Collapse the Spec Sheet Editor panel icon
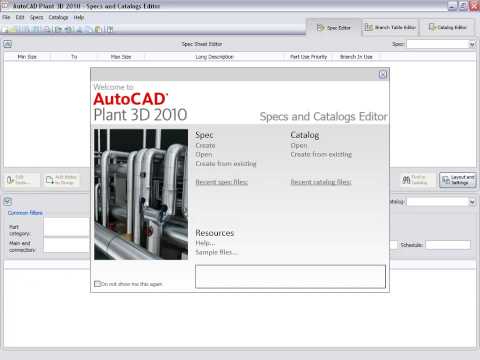480x360 pixels. click(8, 44)
